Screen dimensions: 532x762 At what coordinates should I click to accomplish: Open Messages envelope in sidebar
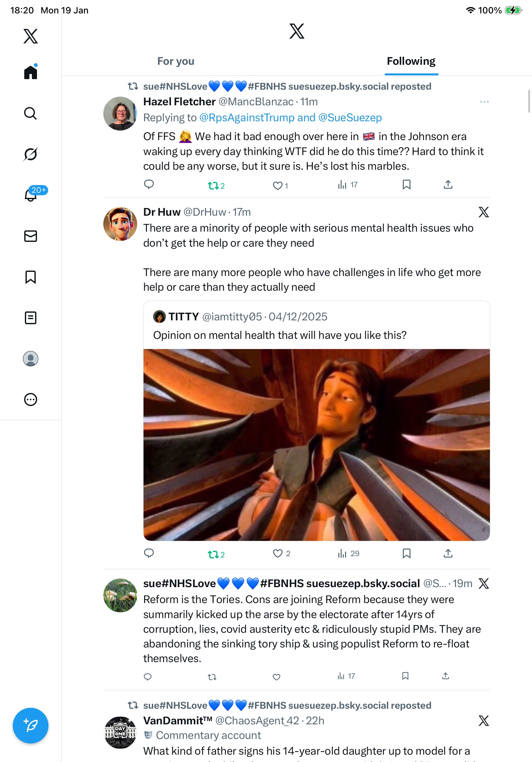point(31,236)
